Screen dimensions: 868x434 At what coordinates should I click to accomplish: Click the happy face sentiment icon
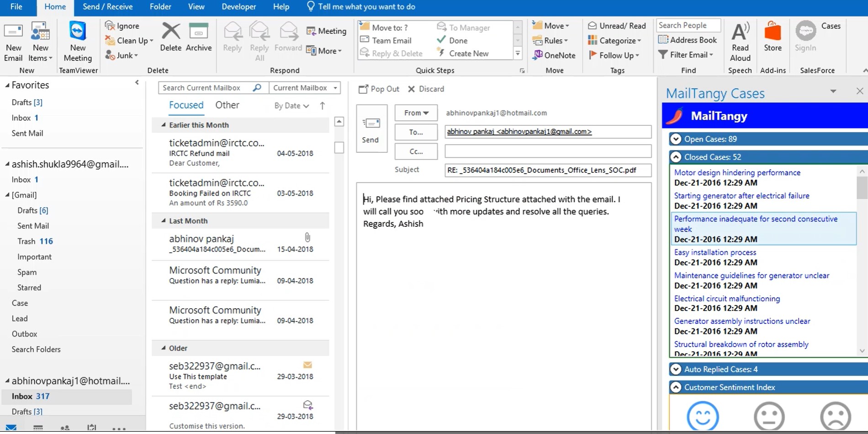(703, 416)
